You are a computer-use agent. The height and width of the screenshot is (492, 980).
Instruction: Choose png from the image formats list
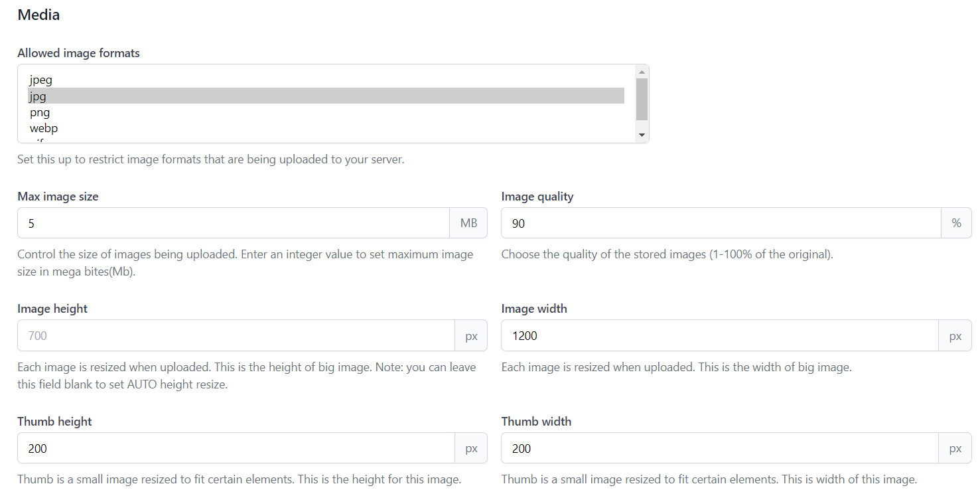326,112
